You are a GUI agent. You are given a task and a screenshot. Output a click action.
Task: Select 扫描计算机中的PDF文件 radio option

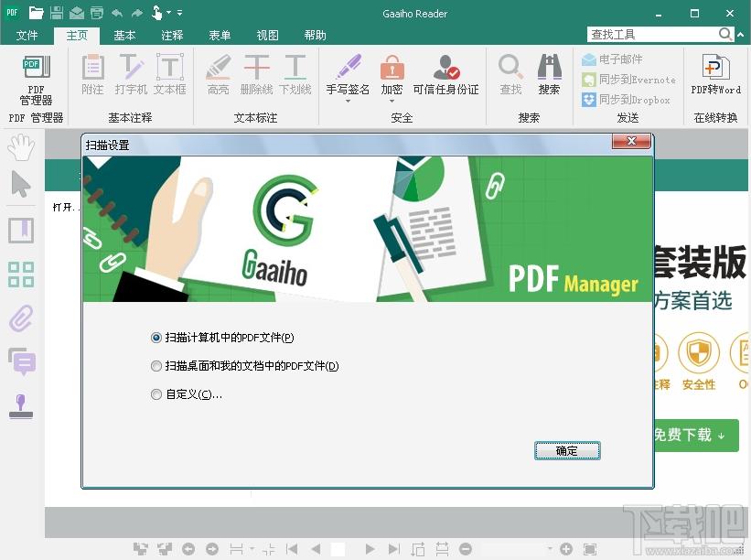click(x=156, y=338)
